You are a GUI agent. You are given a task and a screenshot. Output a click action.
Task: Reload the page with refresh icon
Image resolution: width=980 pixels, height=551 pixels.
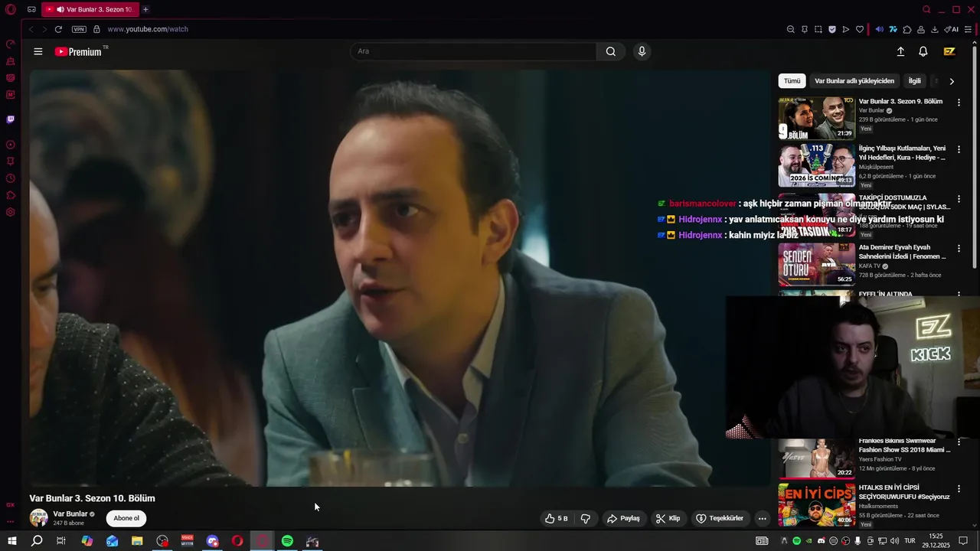(58, 29)
